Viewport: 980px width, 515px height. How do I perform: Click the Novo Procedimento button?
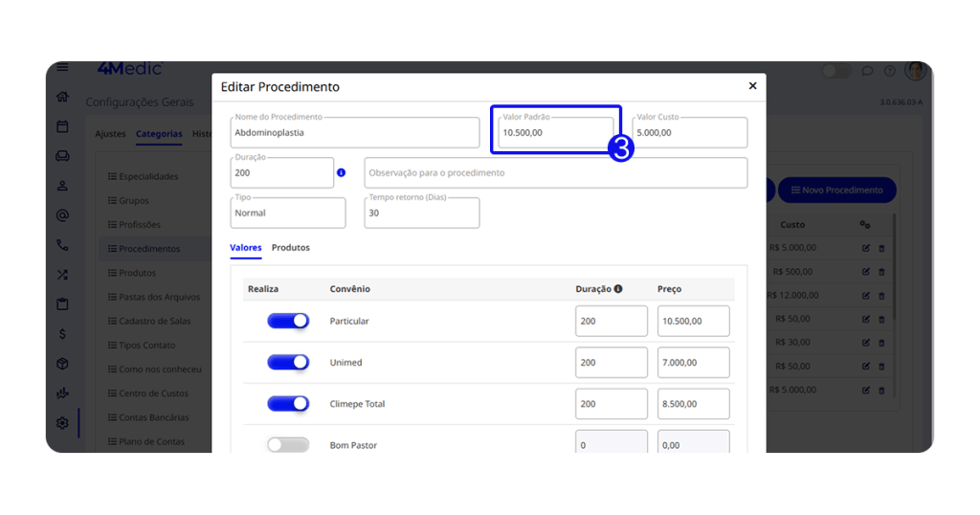(836, 190)
